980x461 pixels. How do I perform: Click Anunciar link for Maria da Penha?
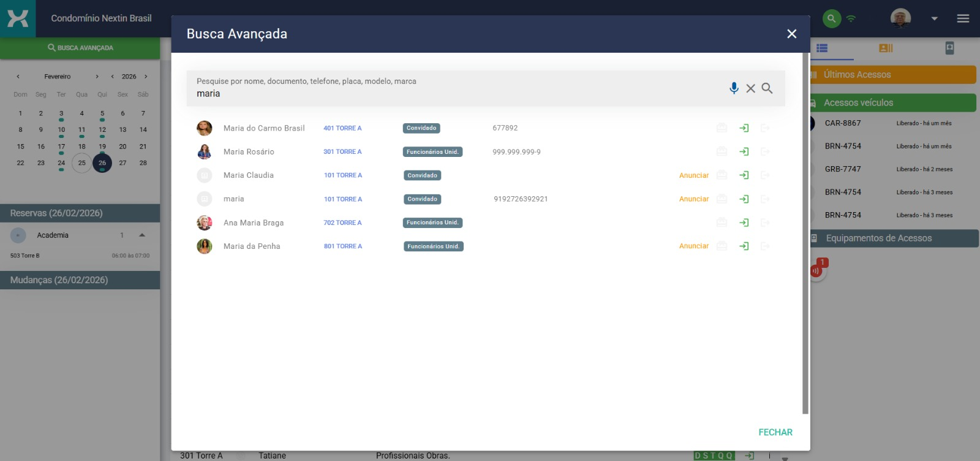(x=693, y=246)
